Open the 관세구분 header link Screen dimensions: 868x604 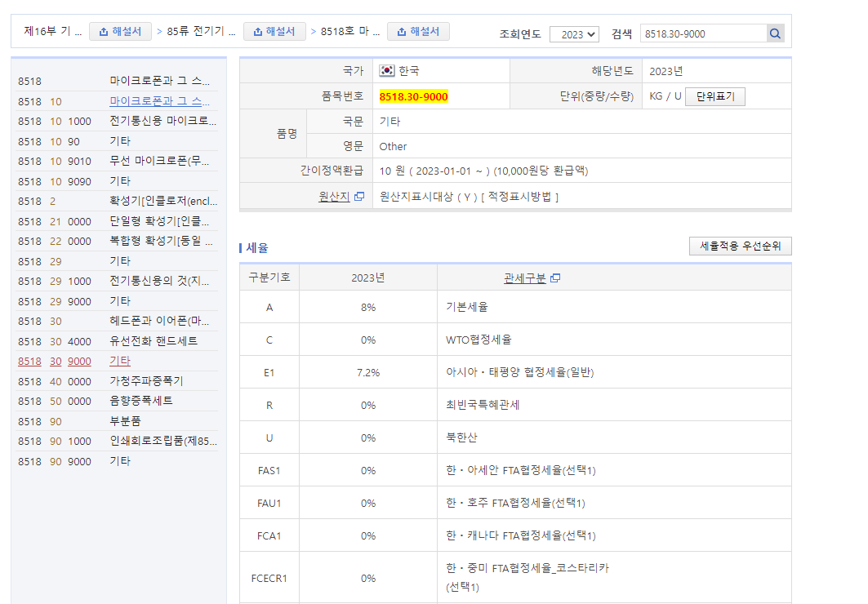524,278
